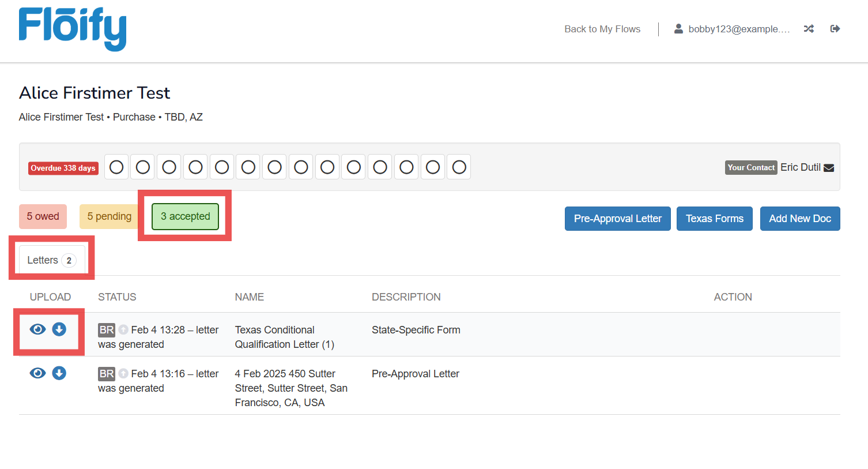Screen dimensions: 868x469
Task: Click the shuffle switch-account icon
Action: point(809,29)
